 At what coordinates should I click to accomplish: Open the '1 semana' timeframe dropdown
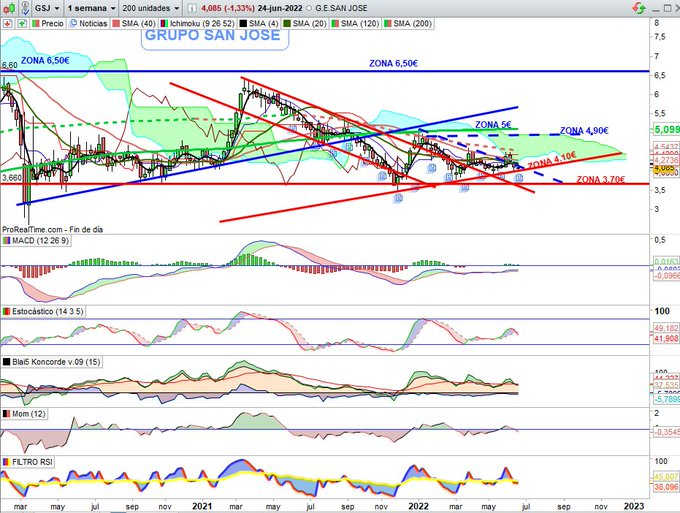(91, 8)
